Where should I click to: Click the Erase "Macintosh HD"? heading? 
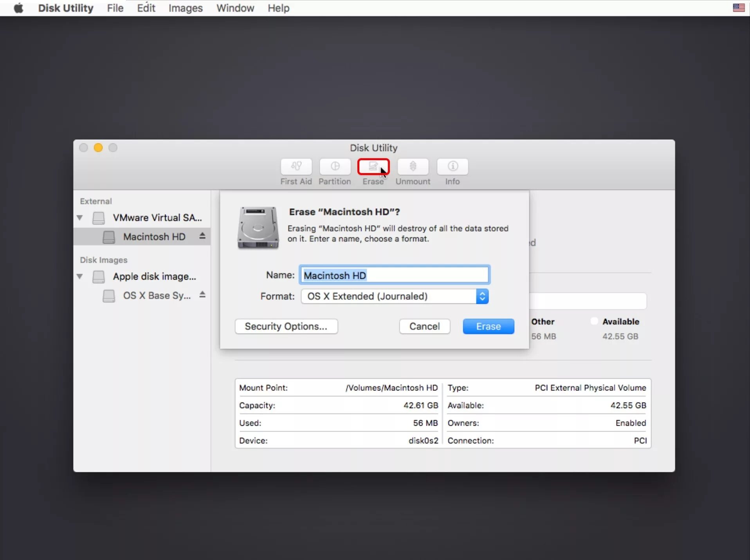(344, 212)
